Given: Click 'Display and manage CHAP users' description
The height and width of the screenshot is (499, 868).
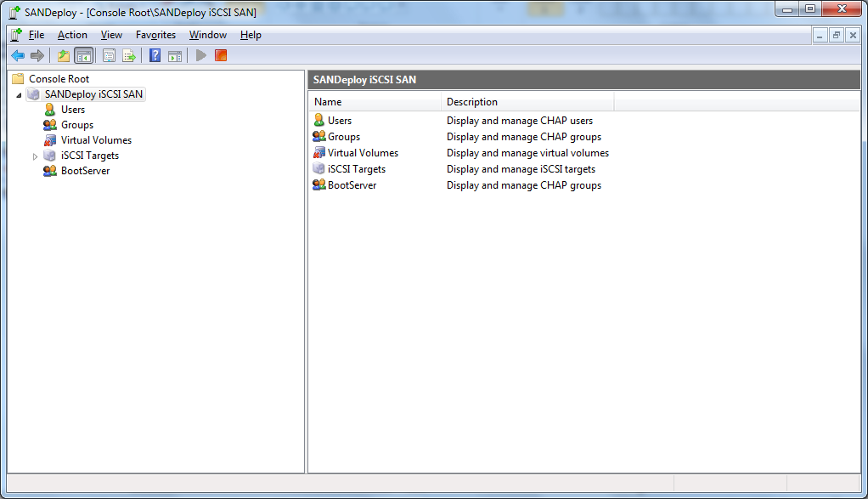Looking at the screenshot, I should 520,120.
